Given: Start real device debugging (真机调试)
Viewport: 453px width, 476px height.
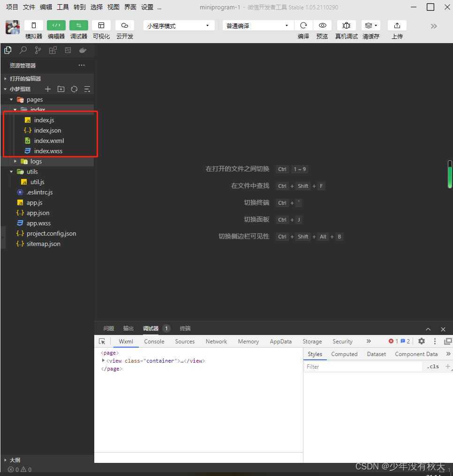Looking at the screenshot, I should pyautogui.click(x=347, y=25).
